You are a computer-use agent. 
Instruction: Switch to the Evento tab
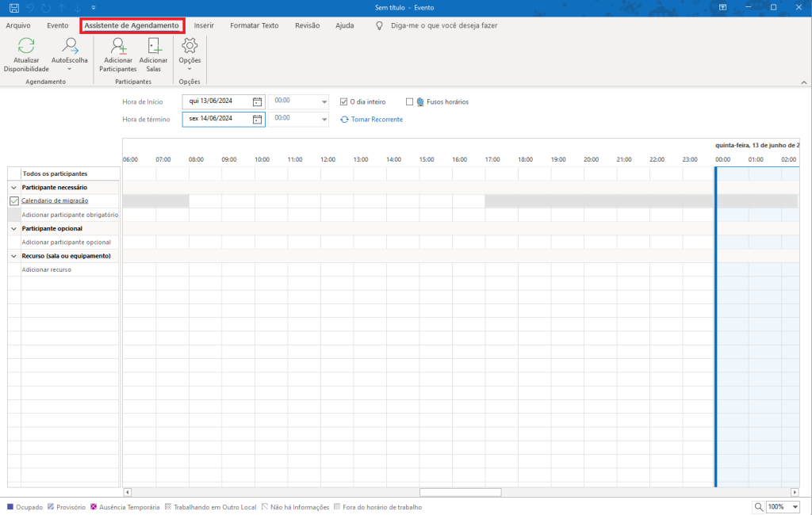[x=58, y=25]
